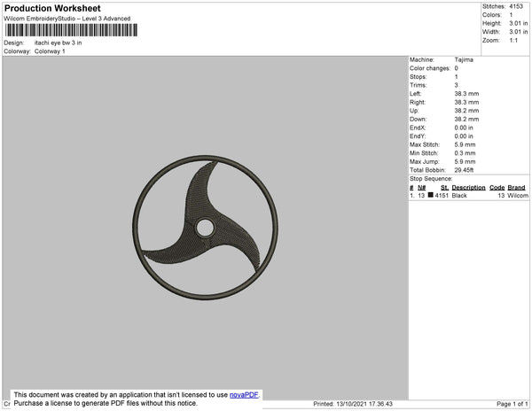Select the 'Code' column header
The width and height of the screenshot is (532, 411).
pos(497,188)
